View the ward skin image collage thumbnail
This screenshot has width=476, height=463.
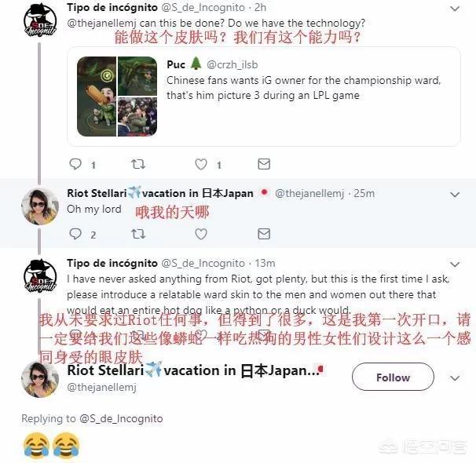[x=117, y=97]
